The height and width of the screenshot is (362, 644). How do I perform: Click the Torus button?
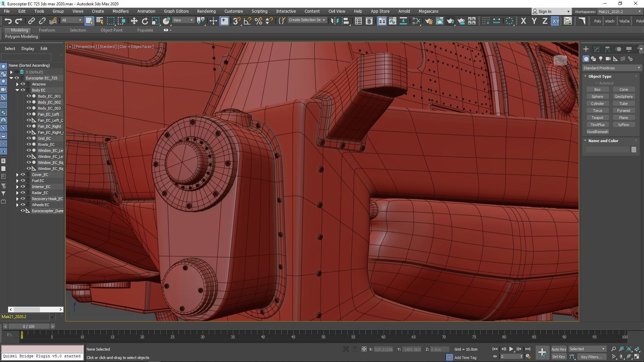pyautogui.click(x=597, y=111)
